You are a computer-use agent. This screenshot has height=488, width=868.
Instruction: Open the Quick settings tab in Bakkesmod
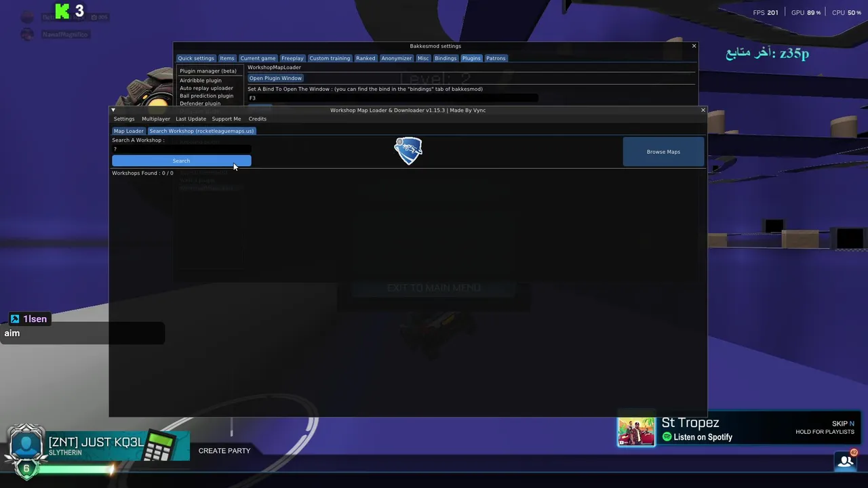(x=196, y=58)
